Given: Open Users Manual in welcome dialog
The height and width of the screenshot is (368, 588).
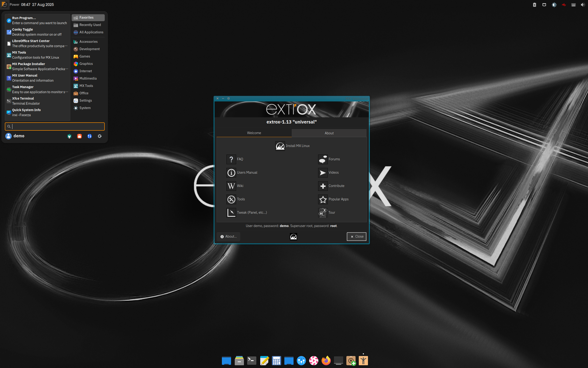Looking at the screenshot, I should 242,172.
